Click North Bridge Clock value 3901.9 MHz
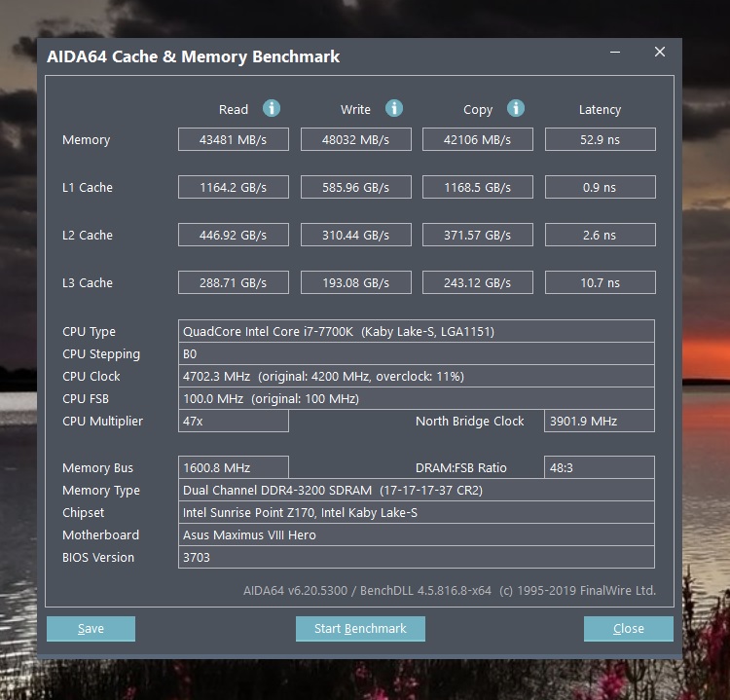This screenshot has height=700, width=730. [600, 421]
